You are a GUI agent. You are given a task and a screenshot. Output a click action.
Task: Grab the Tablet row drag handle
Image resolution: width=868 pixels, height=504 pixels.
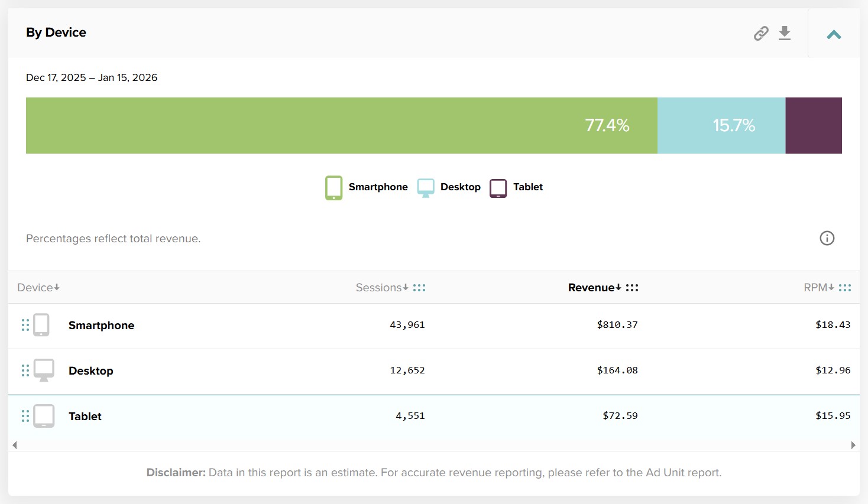point(25,416)
